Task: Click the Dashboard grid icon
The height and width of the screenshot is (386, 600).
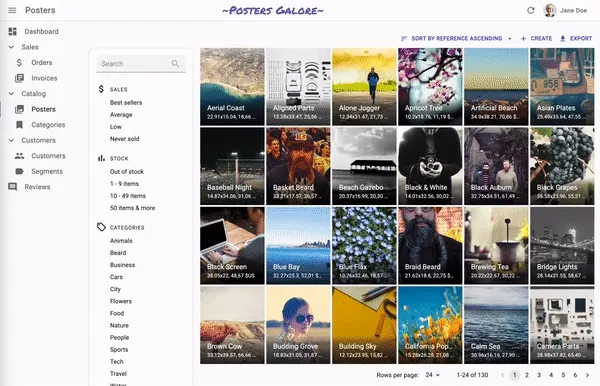Action: (x=13, y=31)
